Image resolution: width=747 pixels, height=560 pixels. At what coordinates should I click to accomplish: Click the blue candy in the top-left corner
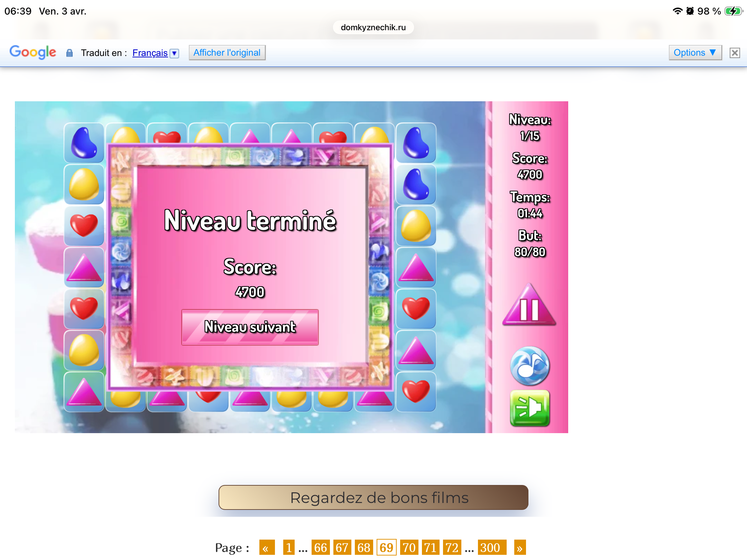(x=84, y=143)
